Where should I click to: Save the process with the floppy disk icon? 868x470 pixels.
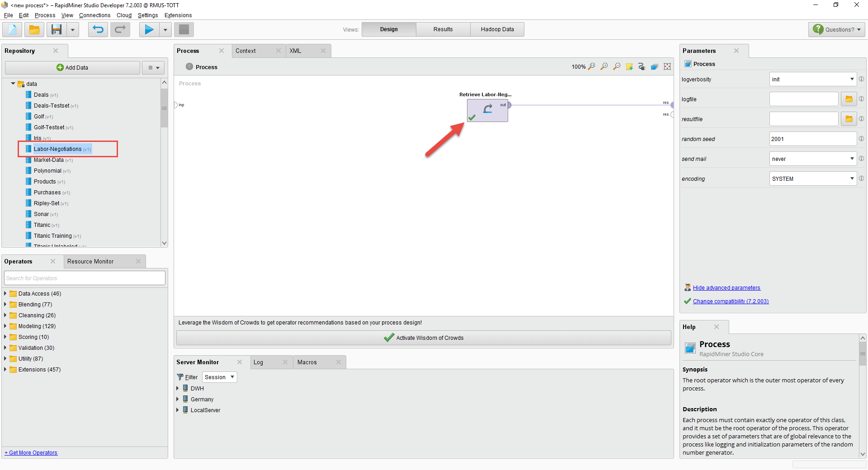click(57, 30)
